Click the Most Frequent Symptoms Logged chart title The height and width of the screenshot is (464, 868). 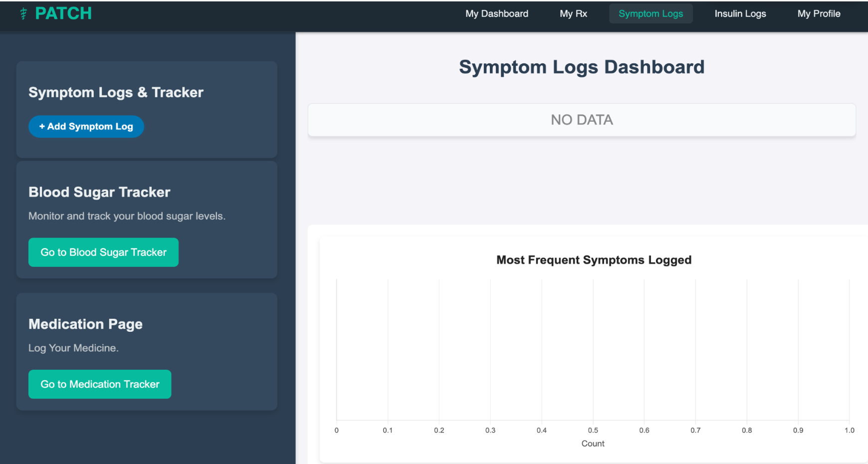click(x=594, y=260)
